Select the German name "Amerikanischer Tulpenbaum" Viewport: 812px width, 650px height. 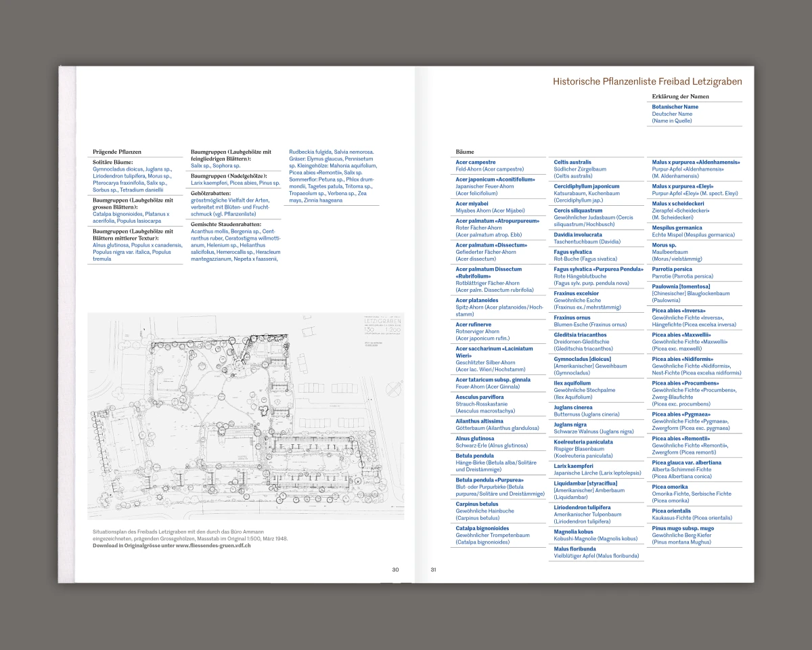click(x=587, y=515)
